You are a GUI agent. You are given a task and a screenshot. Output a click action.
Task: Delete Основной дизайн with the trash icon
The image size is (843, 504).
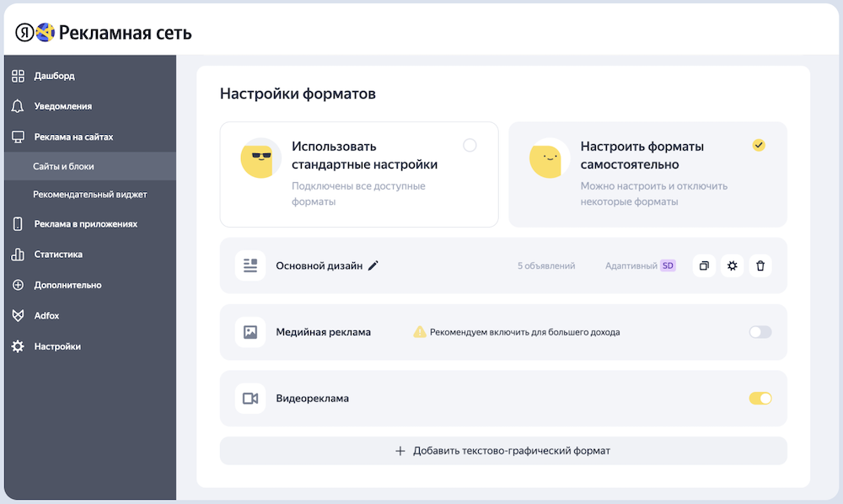point(760,265)
